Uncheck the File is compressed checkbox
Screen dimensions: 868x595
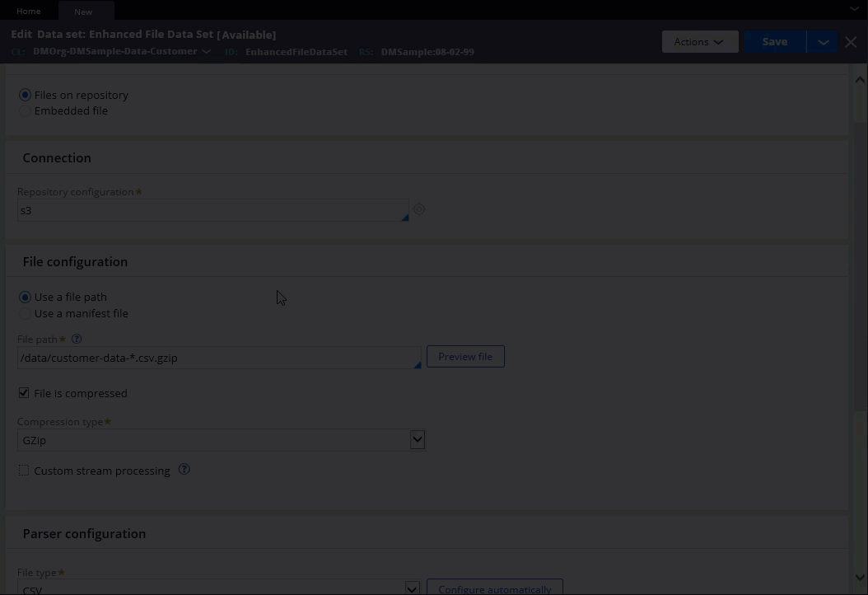point(24,393)
